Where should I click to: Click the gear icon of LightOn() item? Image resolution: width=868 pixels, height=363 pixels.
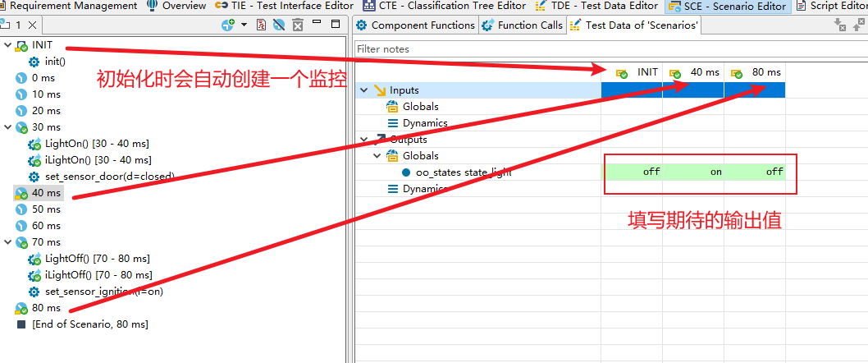(x=34, y=144)
